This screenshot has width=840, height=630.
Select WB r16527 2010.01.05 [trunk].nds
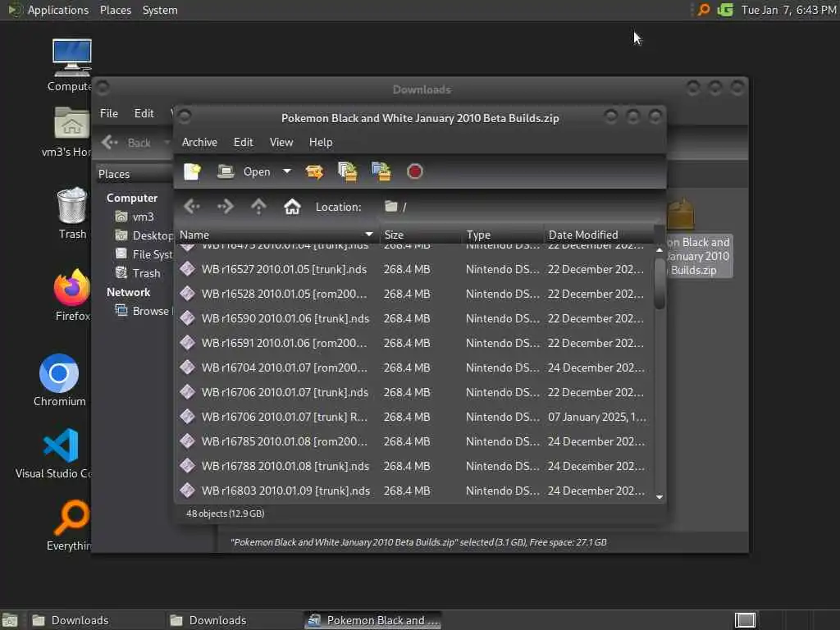point(413,269)
